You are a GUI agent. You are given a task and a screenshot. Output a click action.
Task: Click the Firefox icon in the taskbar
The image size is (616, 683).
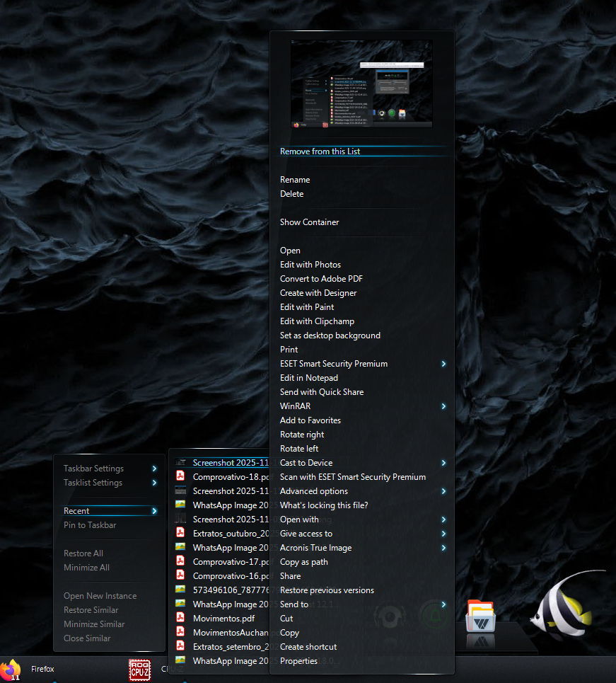(x=11, y=669)
